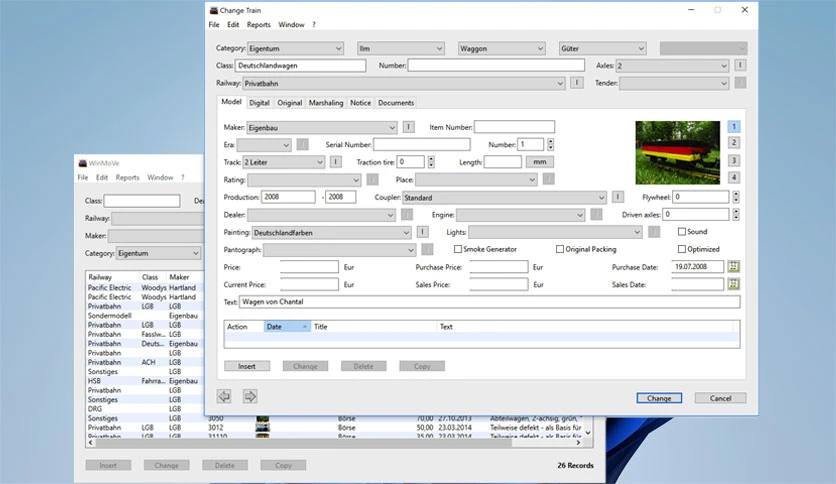Click the edit button beside Railway dropdown
This screenshot has width=836, height=484.
tap(576, 83)
